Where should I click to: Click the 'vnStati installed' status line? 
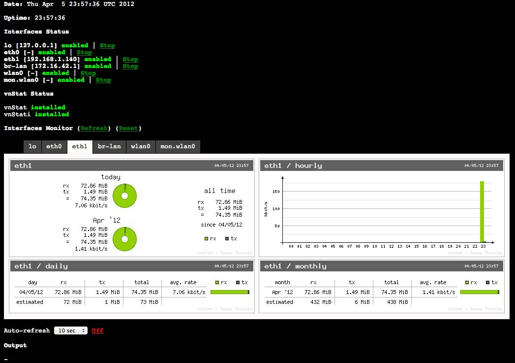click(x=36, y=114)
